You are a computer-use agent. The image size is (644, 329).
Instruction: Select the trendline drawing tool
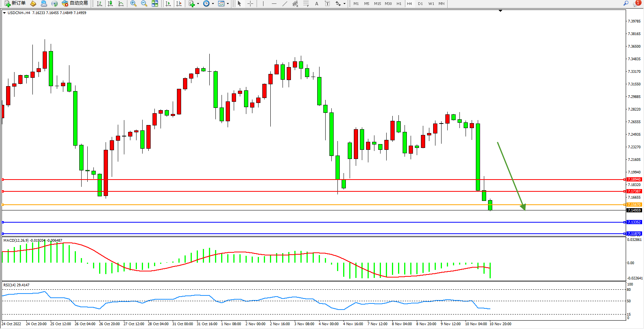[x=284, y=3]
